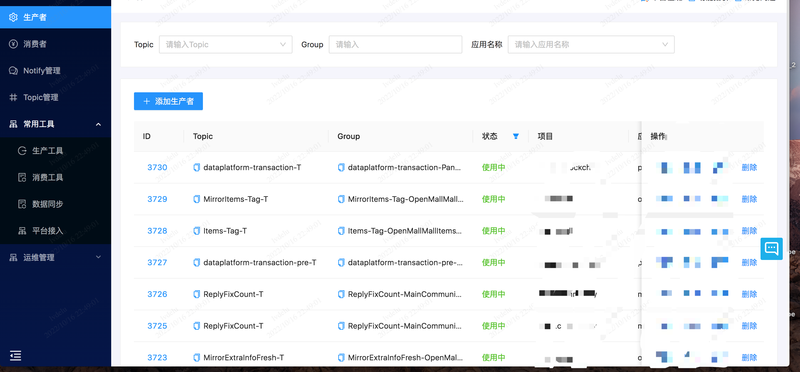Open the floating chat support button
The height and width of the screenshot is (372, 800).
point(771,249)
